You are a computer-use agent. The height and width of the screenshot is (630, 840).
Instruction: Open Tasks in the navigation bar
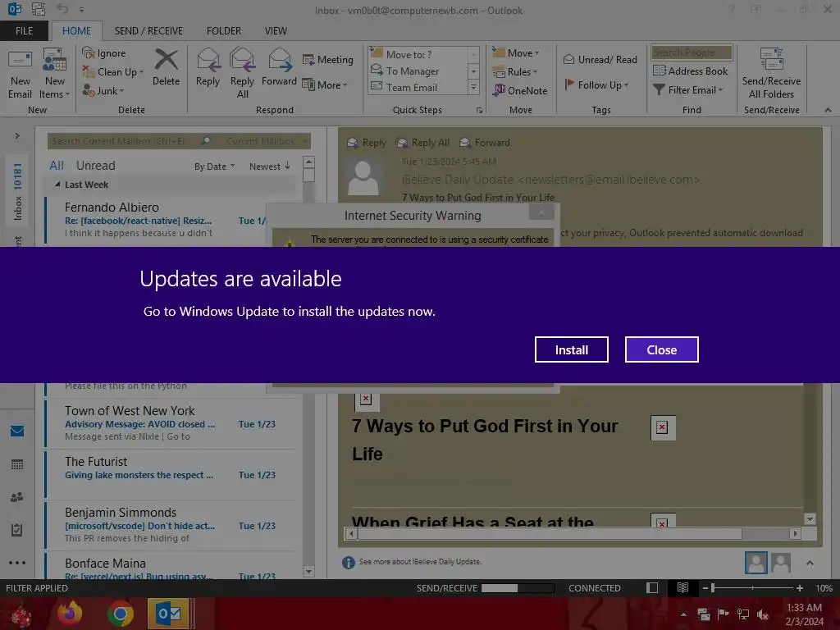(x=17, y=530)
